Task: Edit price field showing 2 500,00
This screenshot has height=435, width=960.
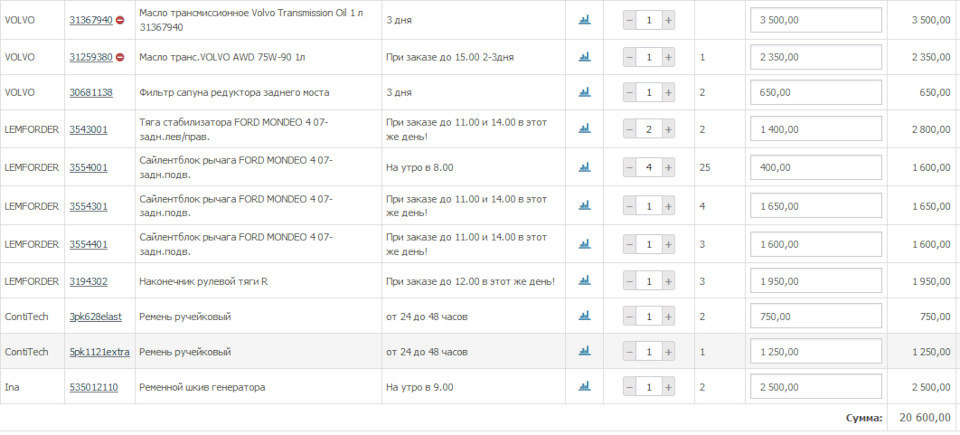Action: click(x=816, y=387)
